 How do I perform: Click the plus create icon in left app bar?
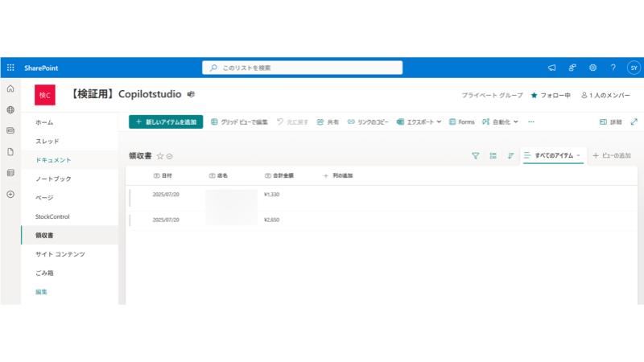(x=10, y=194)
